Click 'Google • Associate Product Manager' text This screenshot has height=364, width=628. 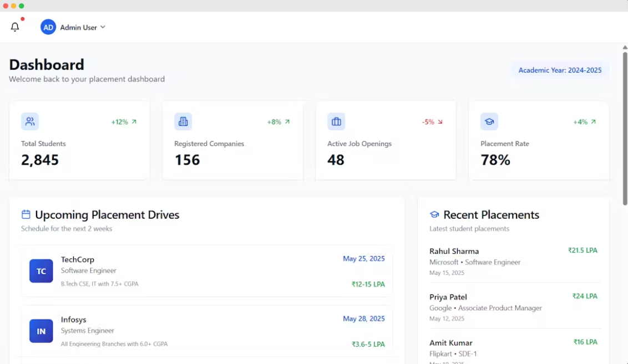pyautogui.click(x=485, y=308)
